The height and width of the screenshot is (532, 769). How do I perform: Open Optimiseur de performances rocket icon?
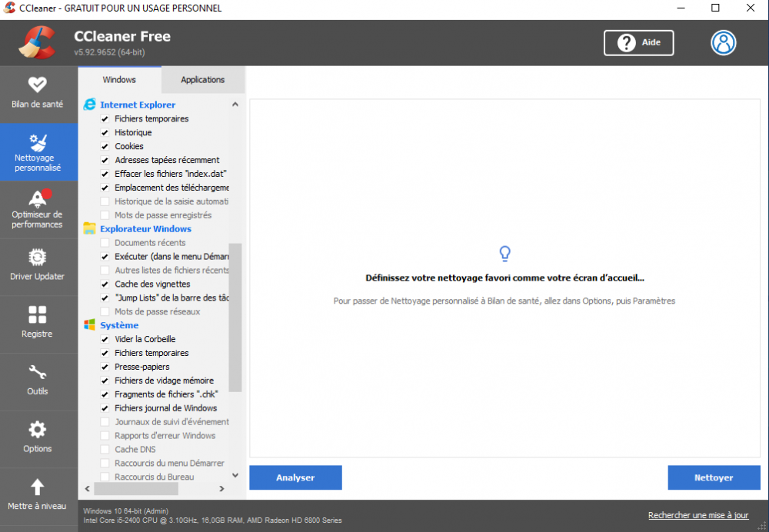click(38, 198)
